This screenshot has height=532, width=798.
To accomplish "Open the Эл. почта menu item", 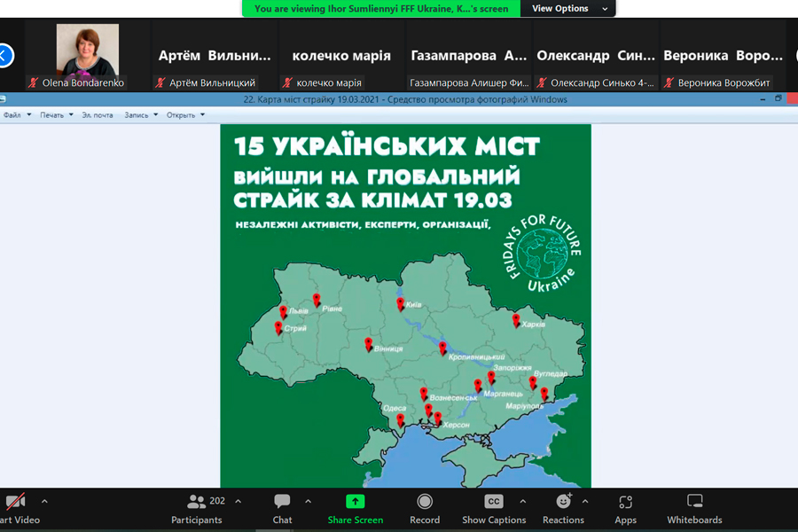I will 98,115.
